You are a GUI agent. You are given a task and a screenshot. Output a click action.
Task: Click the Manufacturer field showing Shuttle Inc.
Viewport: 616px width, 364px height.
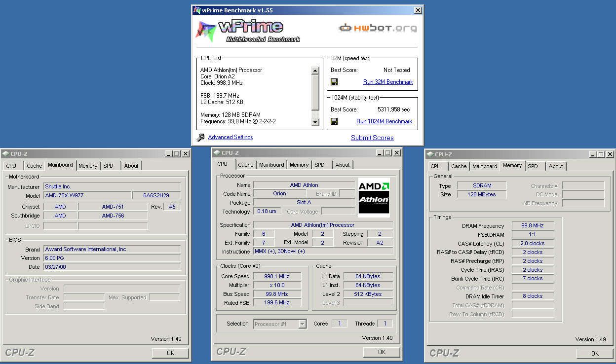click(112, 186)
